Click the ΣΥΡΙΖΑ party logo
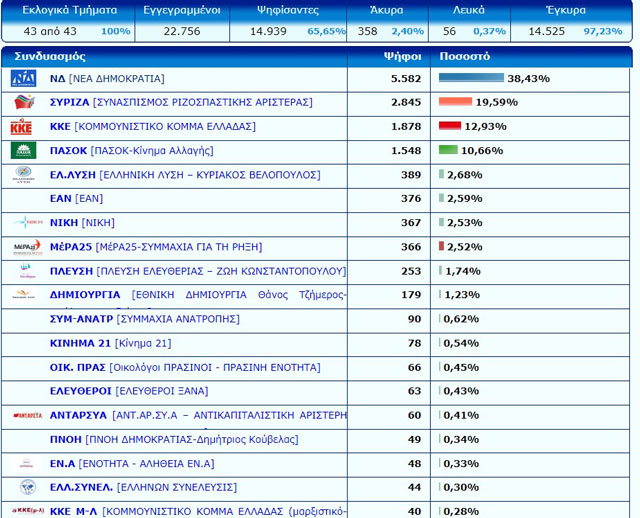The height and width of the screenshot is (518, 640). click(24, 102)
